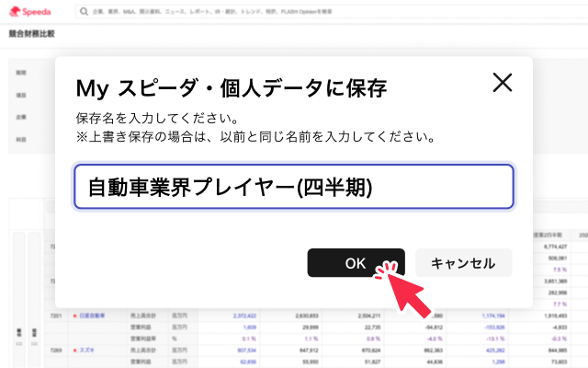Screen dimensions: 588x368
Task: Focus the top search bar
Action: coord(330,12)
